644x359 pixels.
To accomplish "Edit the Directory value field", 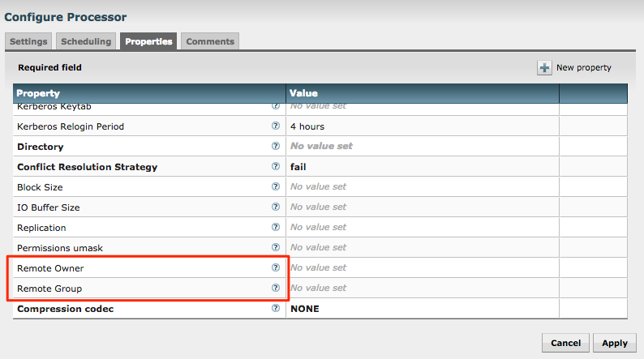I will pyautogui.click(x=422, y=147).
